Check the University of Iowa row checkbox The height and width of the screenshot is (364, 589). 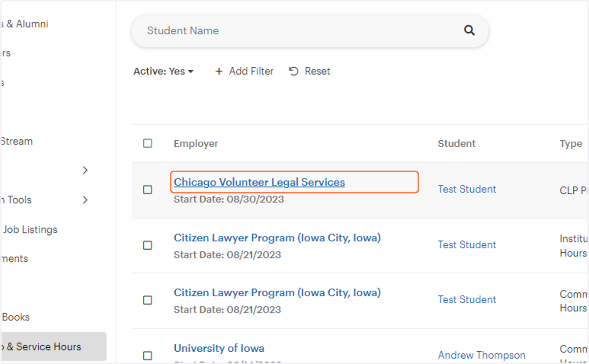point(147,355)
